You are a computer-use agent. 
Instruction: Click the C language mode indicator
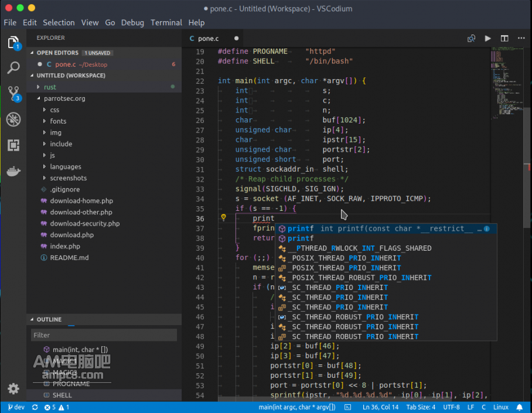[x=483, y=407]
